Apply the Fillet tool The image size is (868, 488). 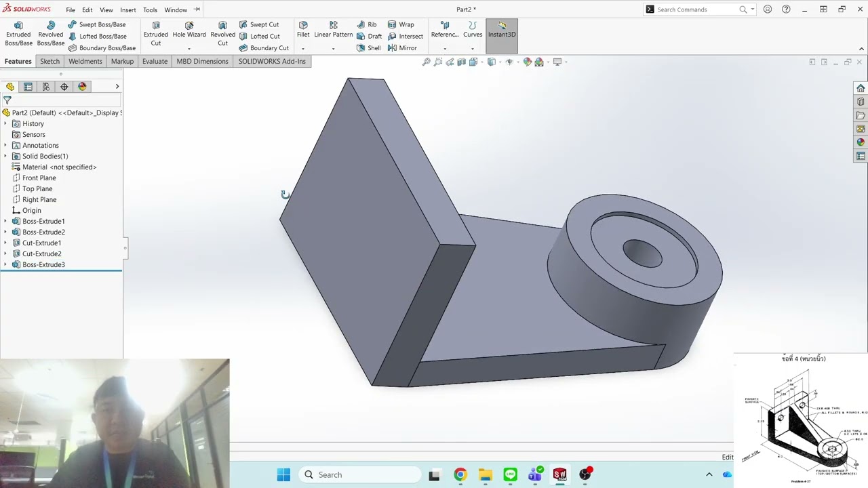(303, 30)
